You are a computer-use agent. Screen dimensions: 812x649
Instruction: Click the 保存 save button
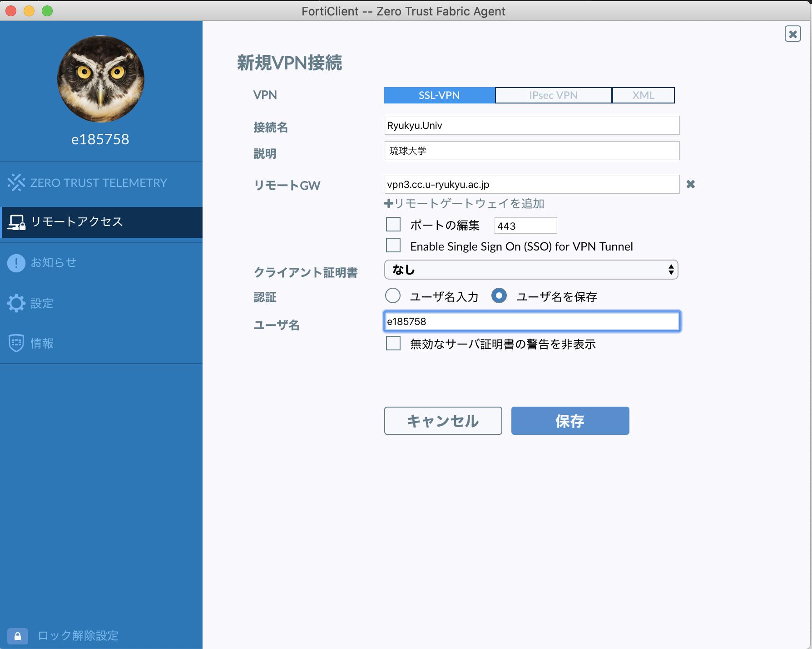(x=570, y=421)
